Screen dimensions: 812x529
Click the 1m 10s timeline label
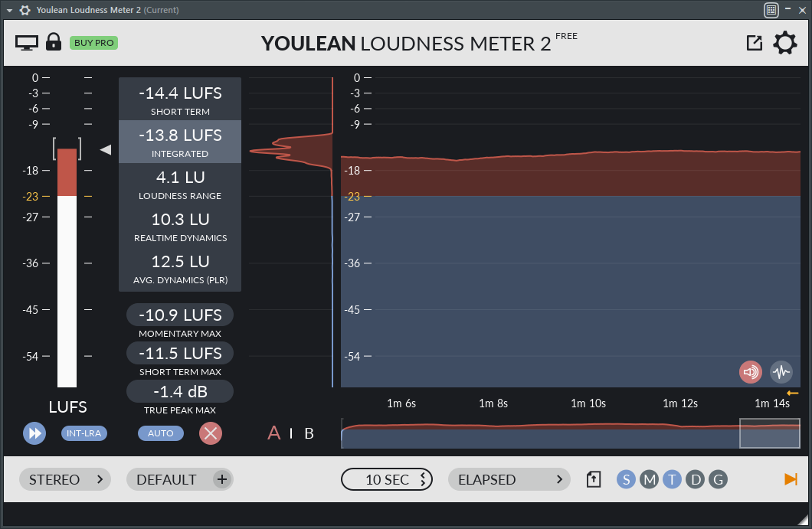(588, 403)
